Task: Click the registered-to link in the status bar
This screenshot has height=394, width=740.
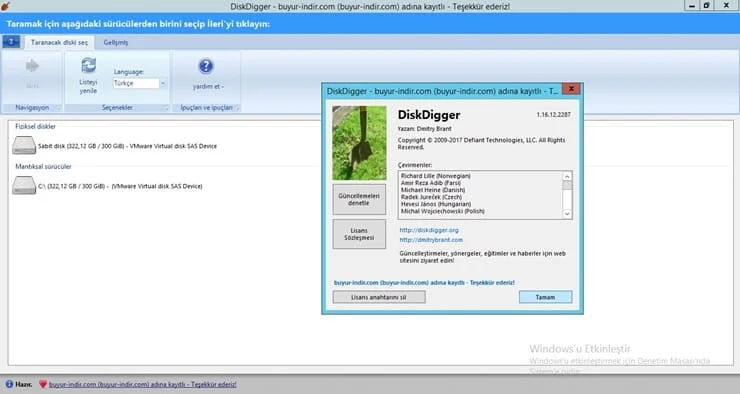Action: [x=143, y=385]
